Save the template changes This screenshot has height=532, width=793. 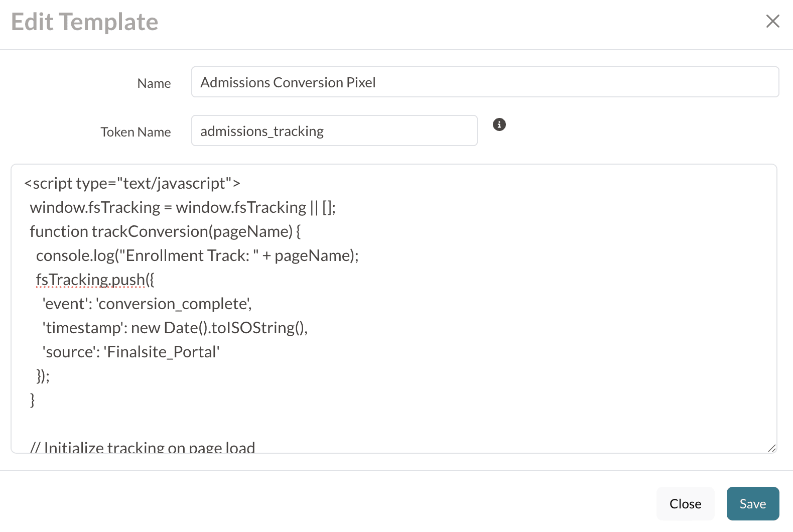753,503
